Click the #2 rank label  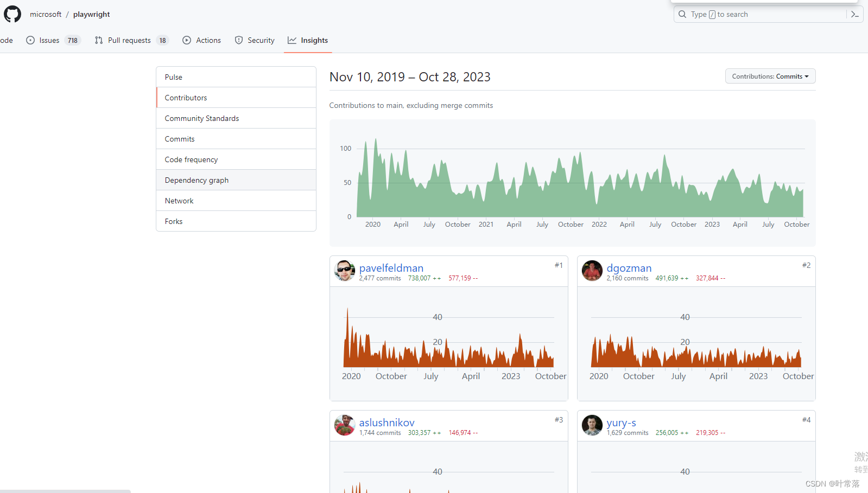806,265
